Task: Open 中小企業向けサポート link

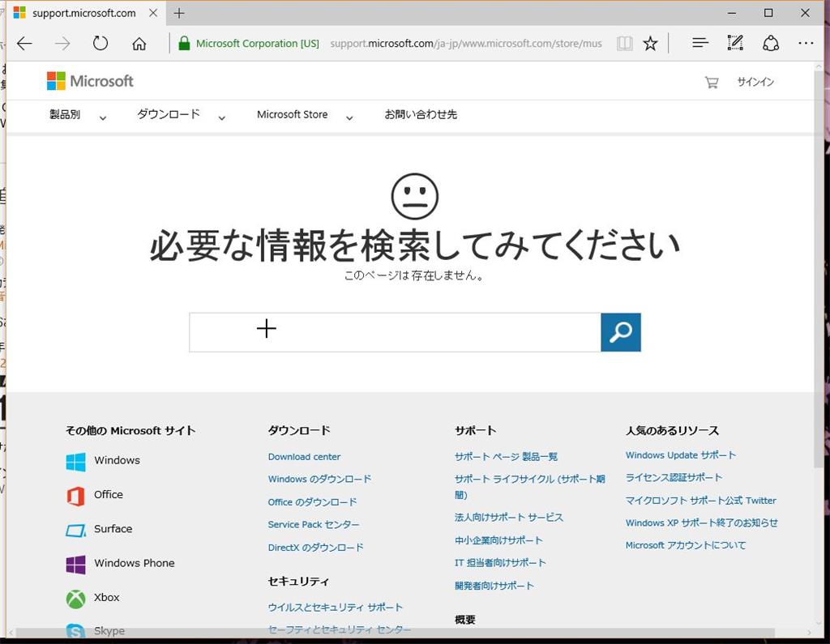Action: 498,540
